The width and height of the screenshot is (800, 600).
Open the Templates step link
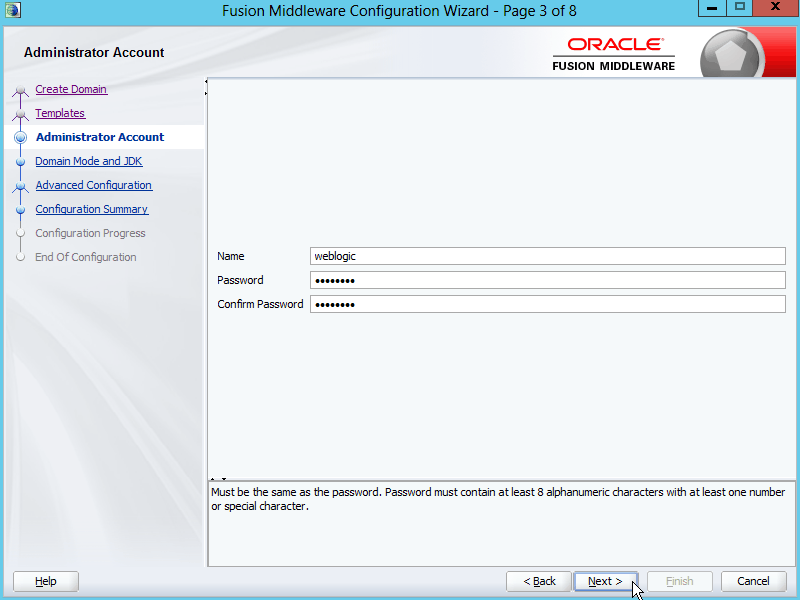click(60, 113)
